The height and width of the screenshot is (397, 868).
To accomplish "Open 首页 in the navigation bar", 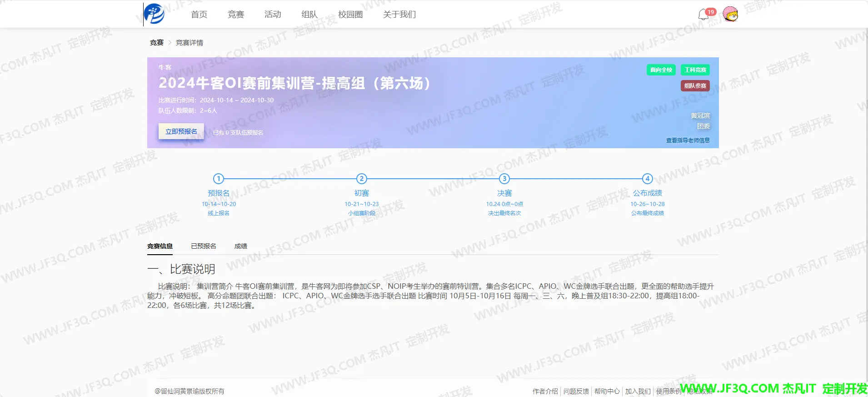I will (199, 15).
